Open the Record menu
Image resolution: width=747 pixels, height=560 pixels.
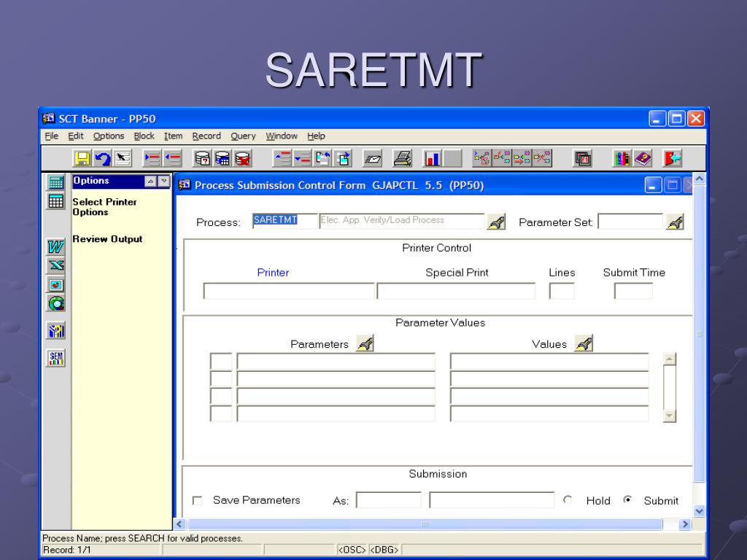click(x=206, y=136)
